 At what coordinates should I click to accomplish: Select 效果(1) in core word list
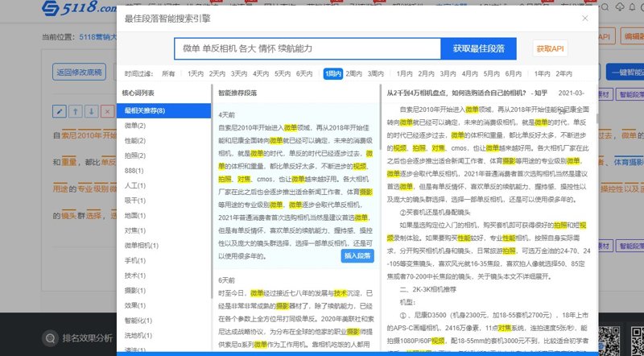coord(135,305)
